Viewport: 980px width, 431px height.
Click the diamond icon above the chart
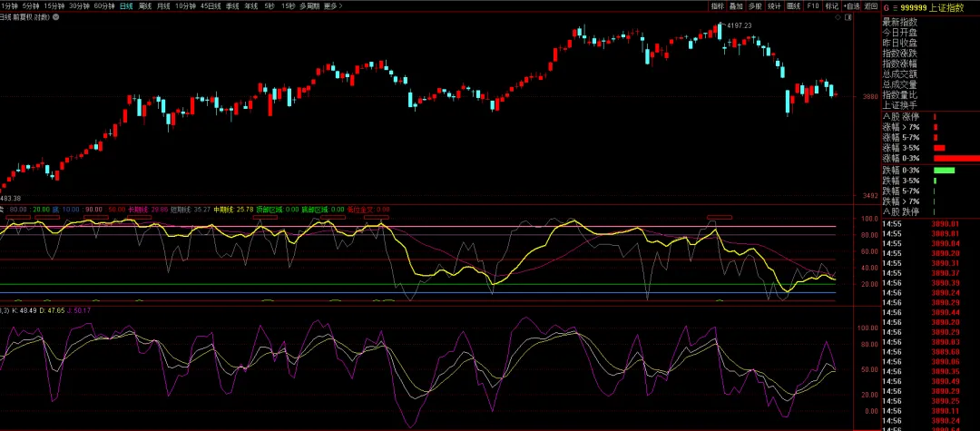point(838,18)
